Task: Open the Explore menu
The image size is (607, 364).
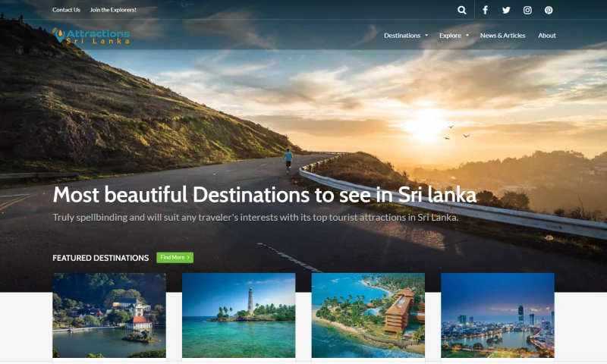Action: (450, 35)
